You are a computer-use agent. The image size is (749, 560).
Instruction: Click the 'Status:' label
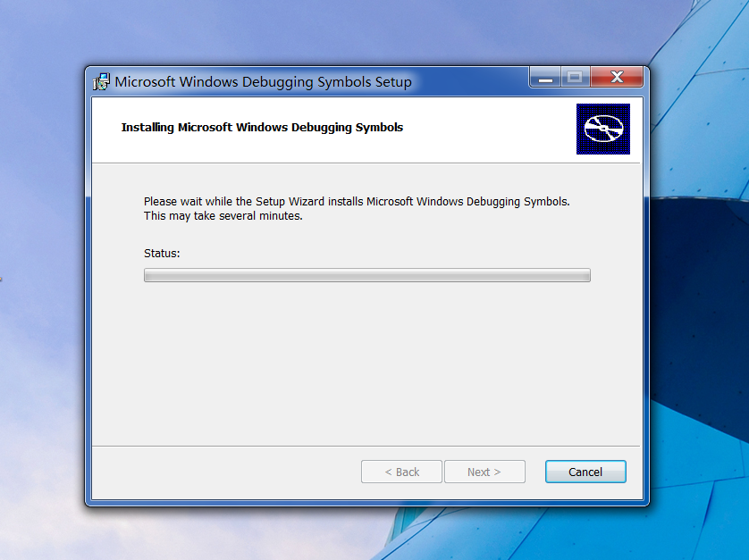point(162,254)
